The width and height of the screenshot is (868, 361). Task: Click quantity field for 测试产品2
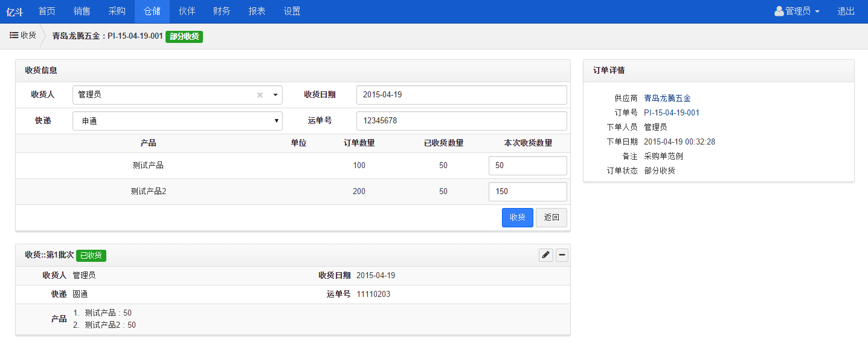[527, 192]
